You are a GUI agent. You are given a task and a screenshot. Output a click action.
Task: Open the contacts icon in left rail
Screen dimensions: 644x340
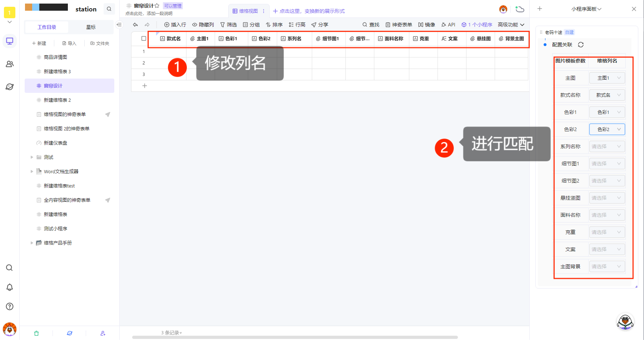tap(10, 64)
